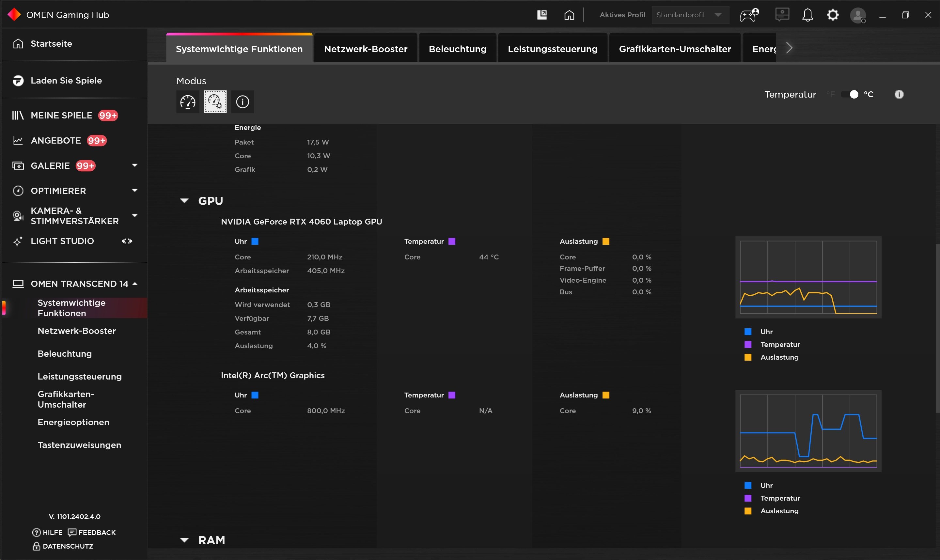This screenshot has height=560, width=940.
Task: Collapse the GPU section
Action: click(x=184, y=200)
